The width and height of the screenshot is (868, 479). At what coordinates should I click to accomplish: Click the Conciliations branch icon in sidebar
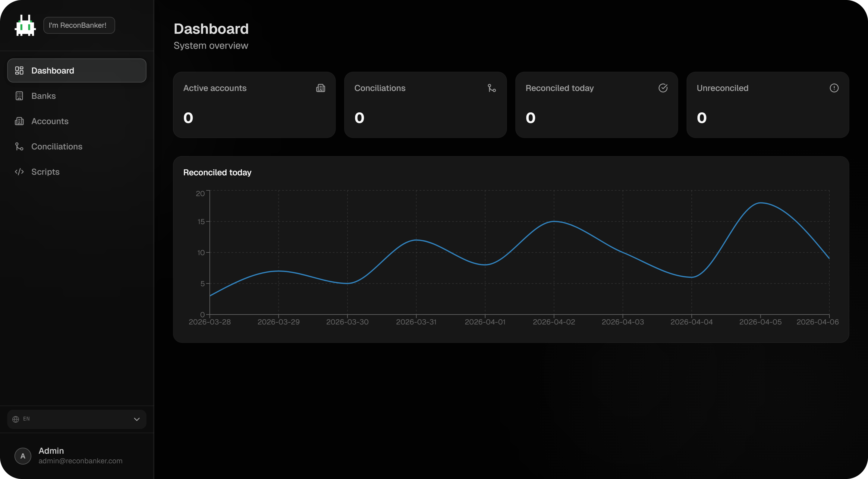(19, 146)
